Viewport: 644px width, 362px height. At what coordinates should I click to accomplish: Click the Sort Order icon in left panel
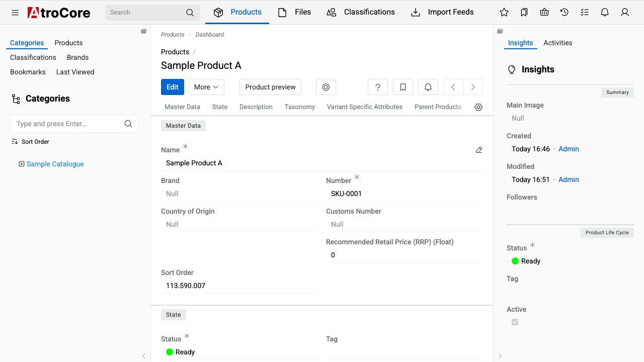tap(15, 142)
